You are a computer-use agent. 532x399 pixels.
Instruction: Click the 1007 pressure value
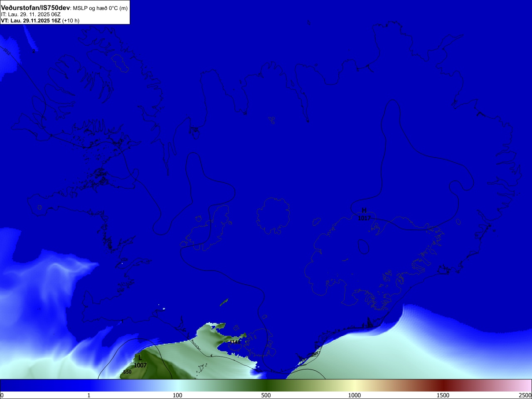140,365
